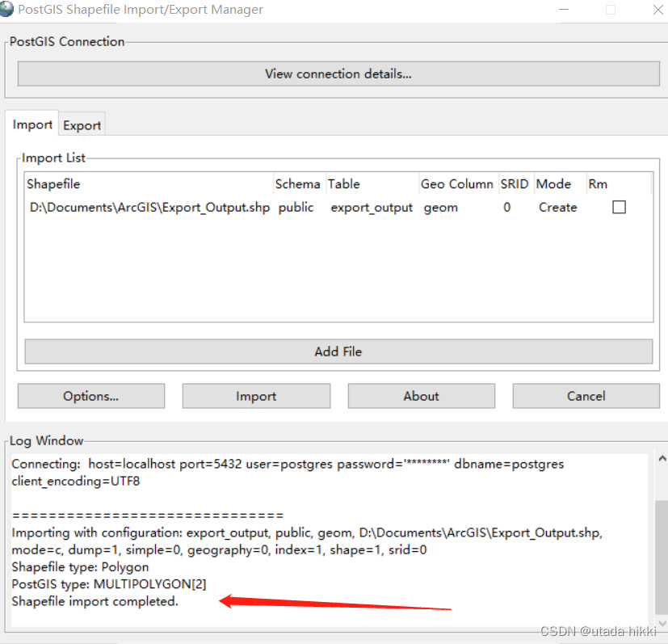Viewport: 668px width, 644px height.
Task: Open the Create mode dropdown for the shapefile row
Action: (557, 207)
